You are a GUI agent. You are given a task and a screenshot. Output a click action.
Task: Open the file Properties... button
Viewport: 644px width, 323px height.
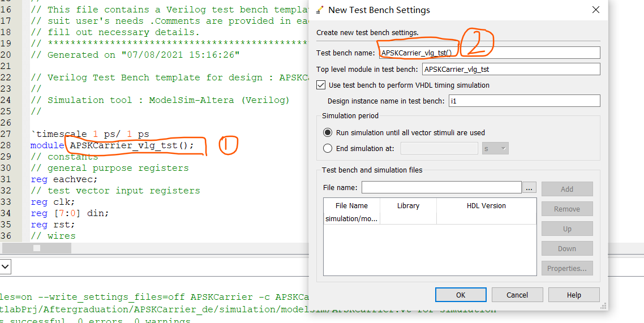point(567,268)
